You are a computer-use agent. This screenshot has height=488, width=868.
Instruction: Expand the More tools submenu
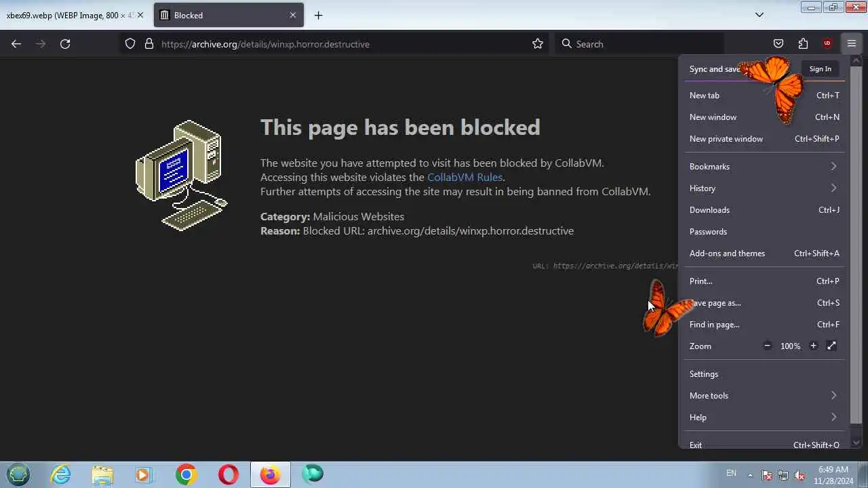(x=764, y=396)
